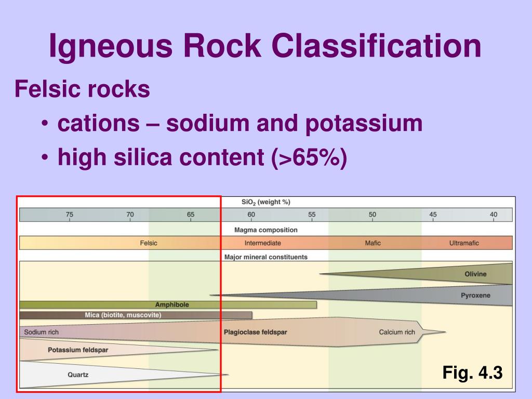The width and height of the screenshot is (532, 399).
Task: Click the 'Mafic' composition label
Action: [373, 243]
